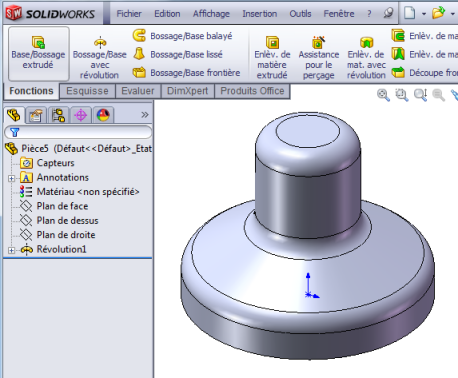Select Base/Bossage extrudé tool
The image size is (458, 378).
(x=38, y=53)
